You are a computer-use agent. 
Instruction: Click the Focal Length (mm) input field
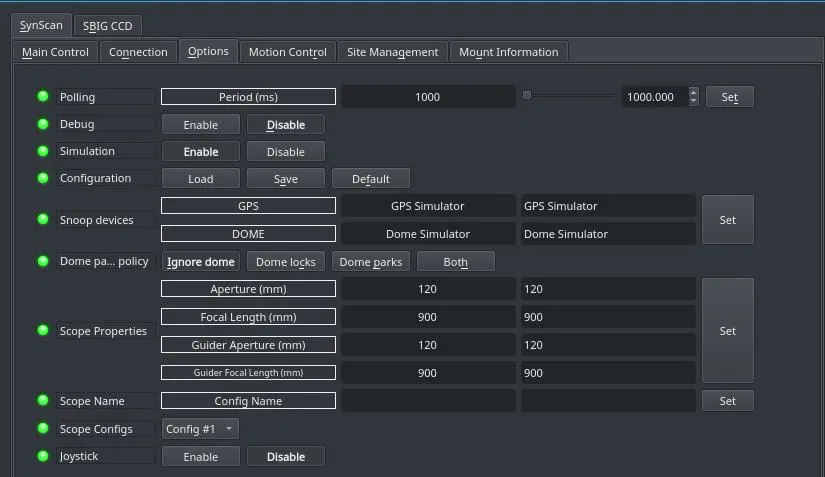[x=608, y=317]
